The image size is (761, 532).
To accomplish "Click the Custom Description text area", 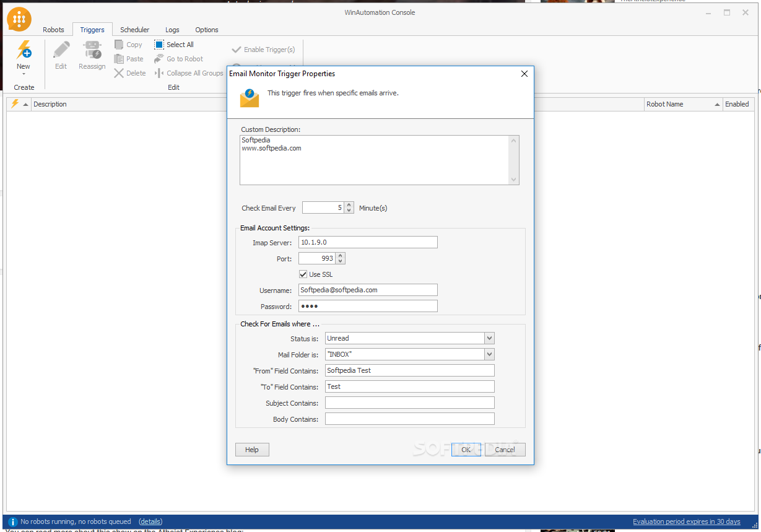I will click(375, 160).
